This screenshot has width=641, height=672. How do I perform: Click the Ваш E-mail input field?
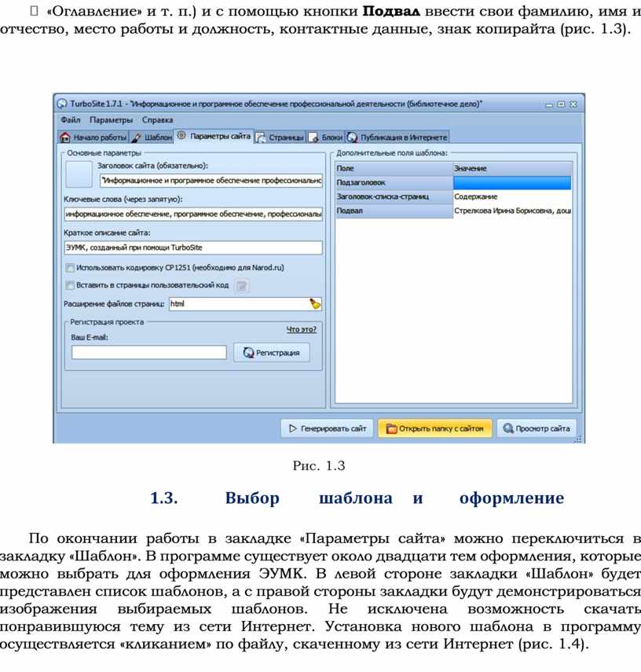149,352
